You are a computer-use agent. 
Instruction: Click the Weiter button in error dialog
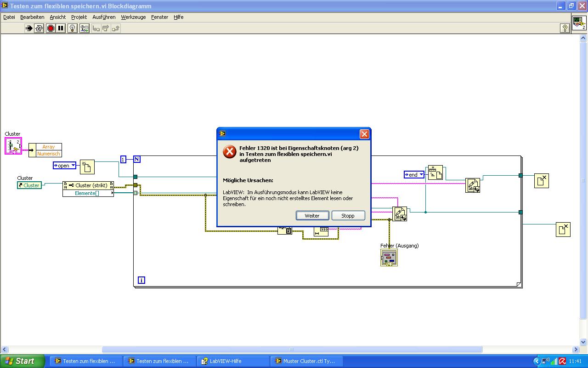coord(312,216)
